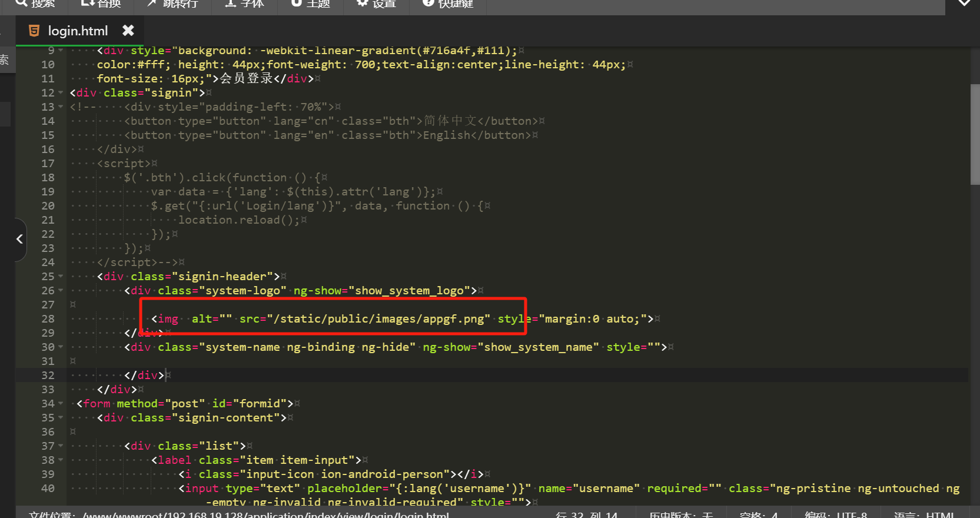This screenshot has height=518, width=980.
Task: Click the img tag name on line 28
Action: point(168,319)
